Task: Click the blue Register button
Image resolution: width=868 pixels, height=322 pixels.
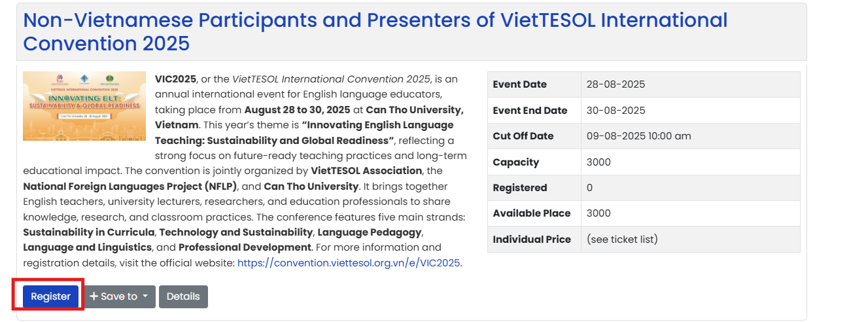Action: (50, 296)
